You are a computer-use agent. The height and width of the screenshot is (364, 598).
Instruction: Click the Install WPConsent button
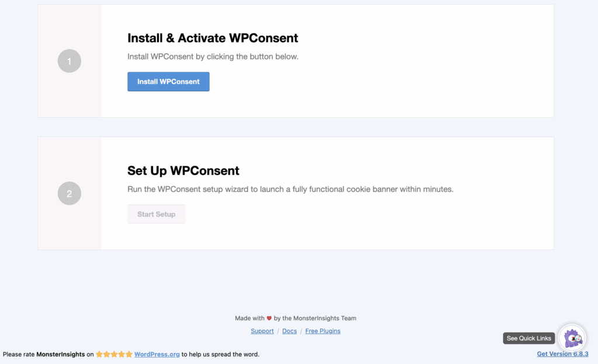(x=168, y=82)
